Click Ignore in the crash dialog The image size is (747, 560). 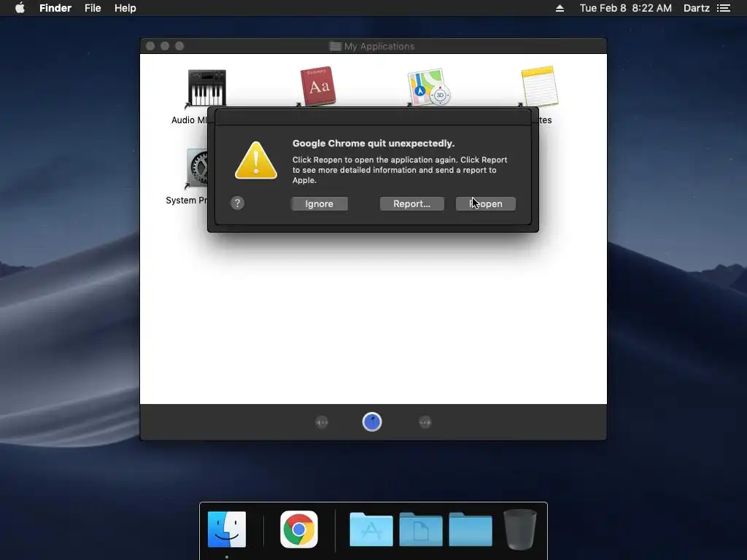coord(320,204)
